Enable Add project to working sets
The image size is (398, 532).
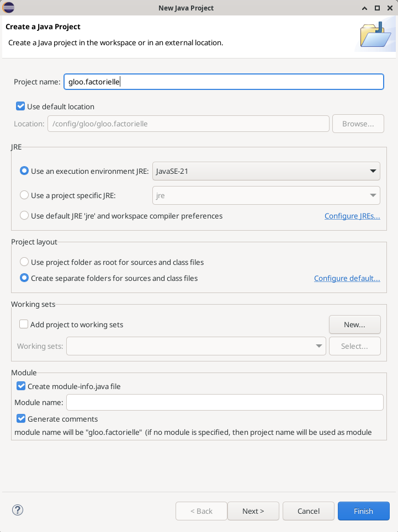[24, 324]
